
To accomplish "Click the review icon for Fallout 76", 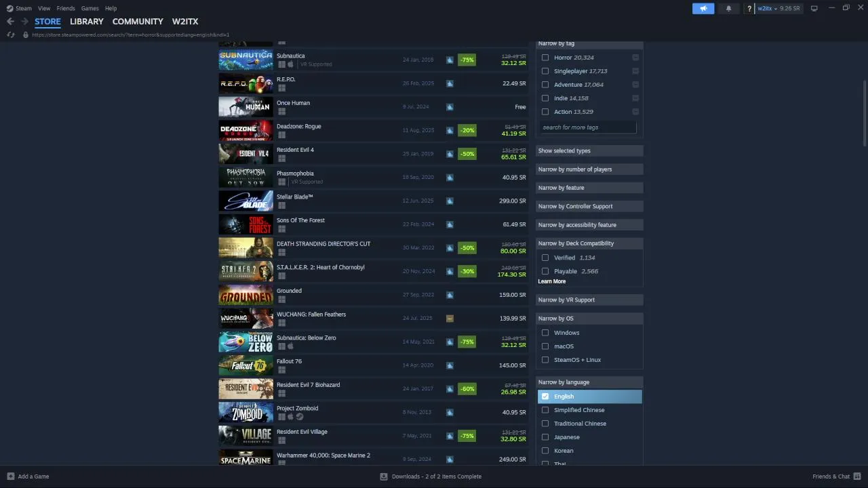I will coord(450,365).
